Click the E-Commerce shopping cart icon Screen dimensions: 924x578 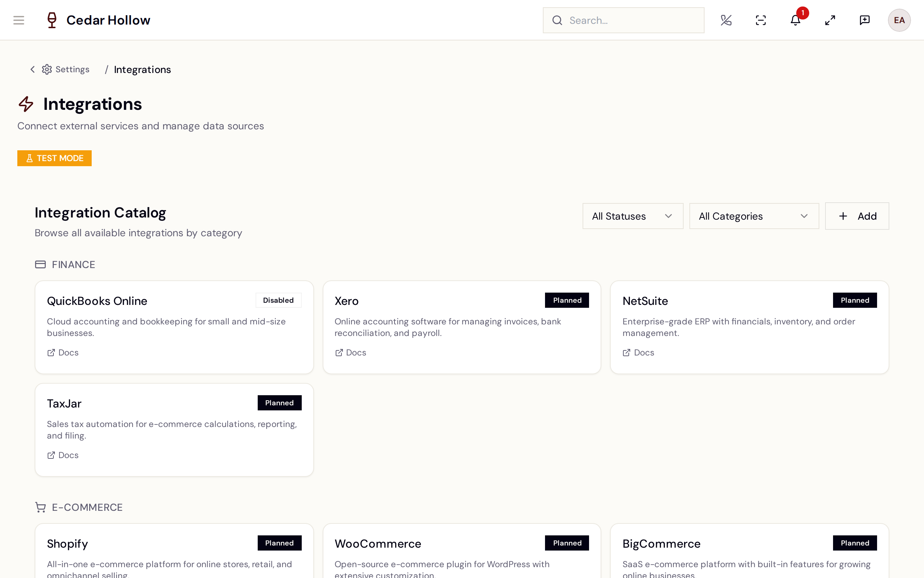(40, 507)
